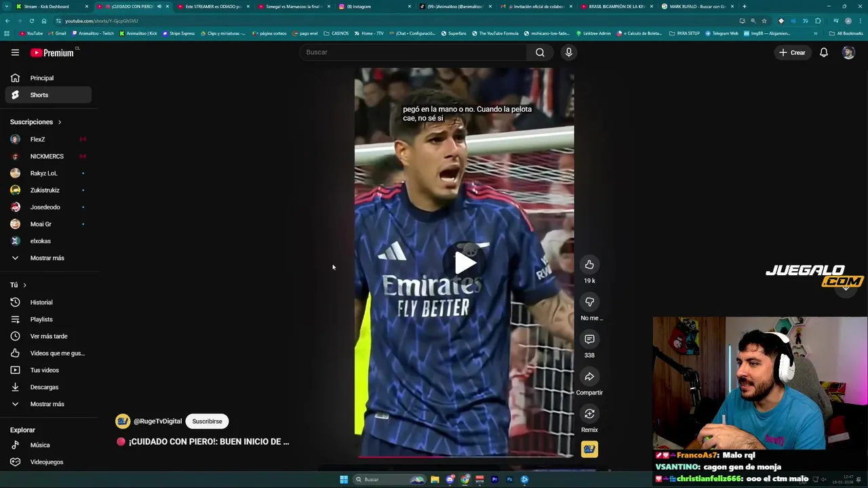This screenshot has height=488, width=868.
Task: Open All Bookmarks folder
Action: pos(846,33)
